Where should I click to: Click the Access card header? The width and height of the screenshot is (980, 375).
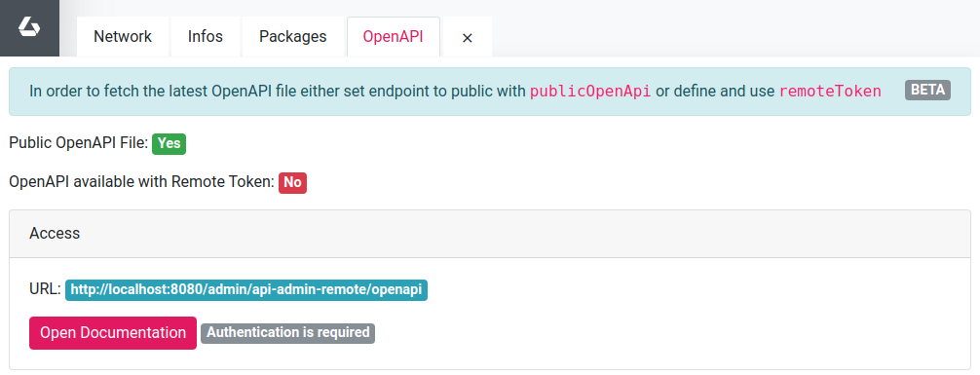(x=490, y=234)
